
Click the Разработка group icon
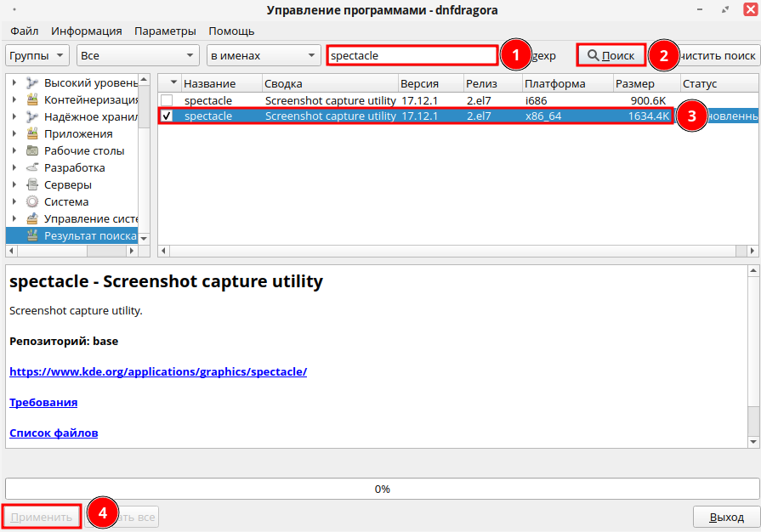click(x=32, y=168)
